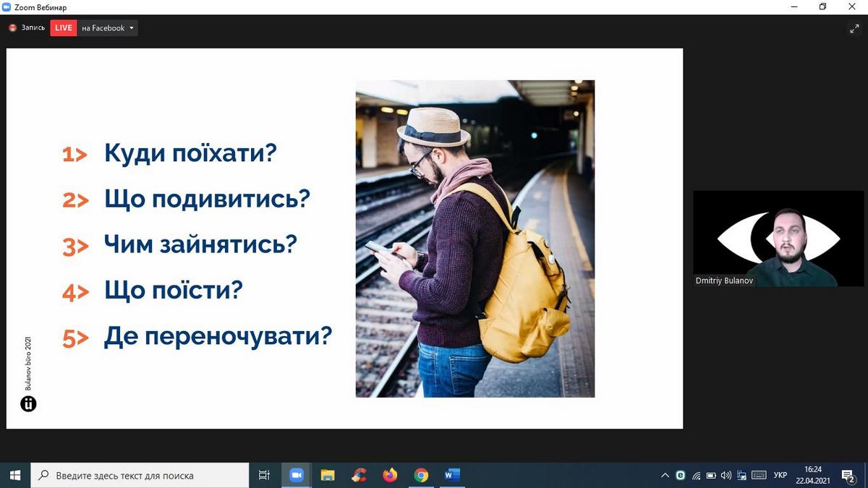Show hidden system tray icons chevron
Screen dimensions: 868x488
665,475
